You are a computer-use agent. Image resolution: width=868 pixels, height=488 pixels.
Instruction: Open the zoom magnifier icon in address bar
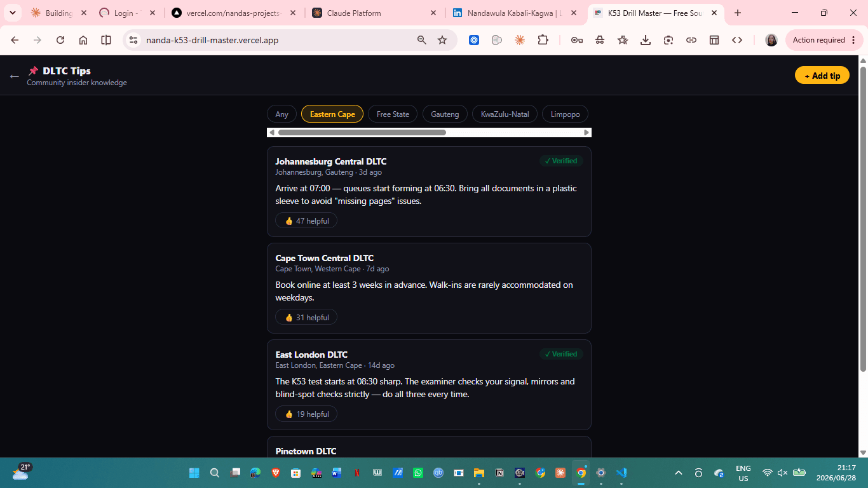tap(421, 40)
